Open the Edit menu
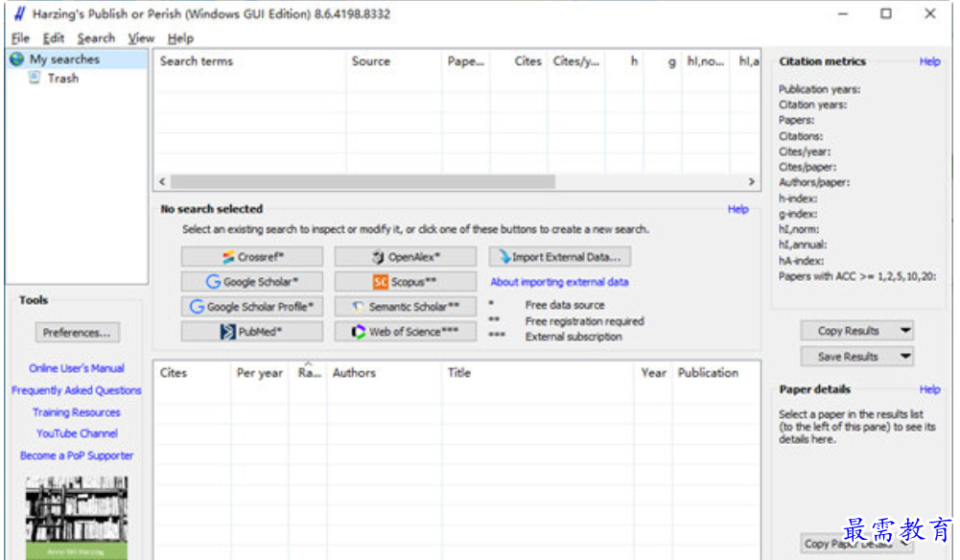The image size is (960, 560). coord(54,38)
